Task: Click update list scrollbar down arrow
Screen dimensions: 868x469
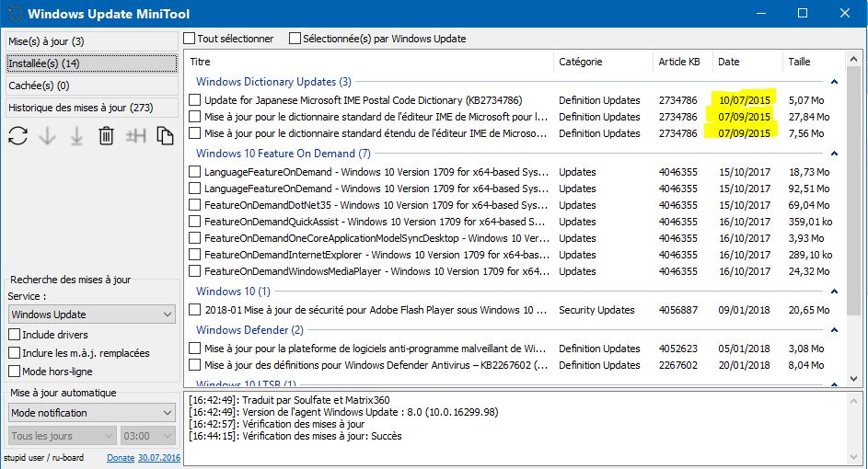Action: (x=853, y=379)
